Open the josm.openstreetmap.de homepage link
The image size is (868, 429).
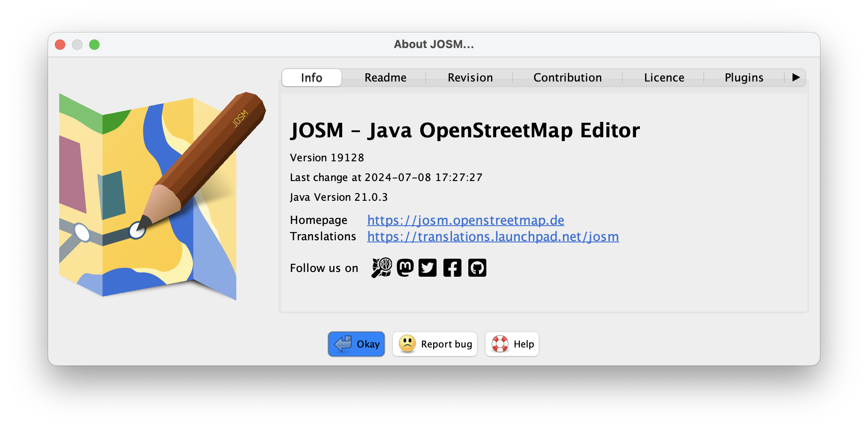tap(466, 220)
